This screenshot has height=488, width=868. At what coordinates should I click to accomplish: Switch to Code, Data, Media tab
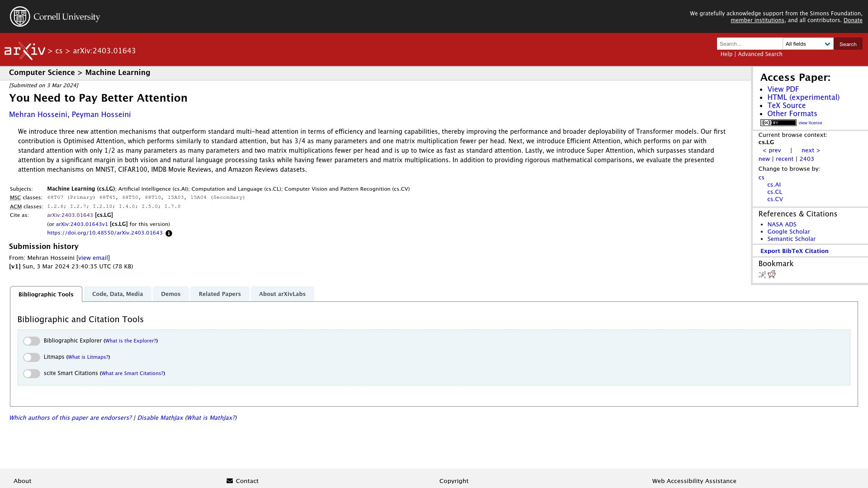[118, 294]
